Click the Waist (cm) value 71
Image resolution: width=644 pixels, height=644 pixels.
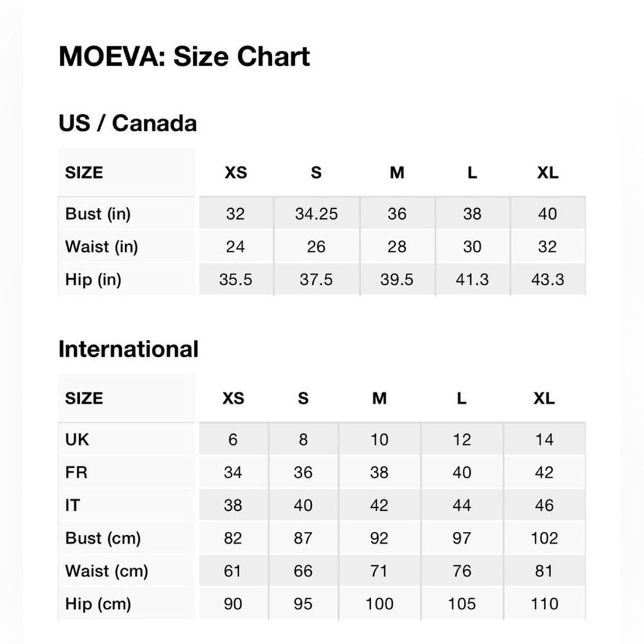(379, 571)
